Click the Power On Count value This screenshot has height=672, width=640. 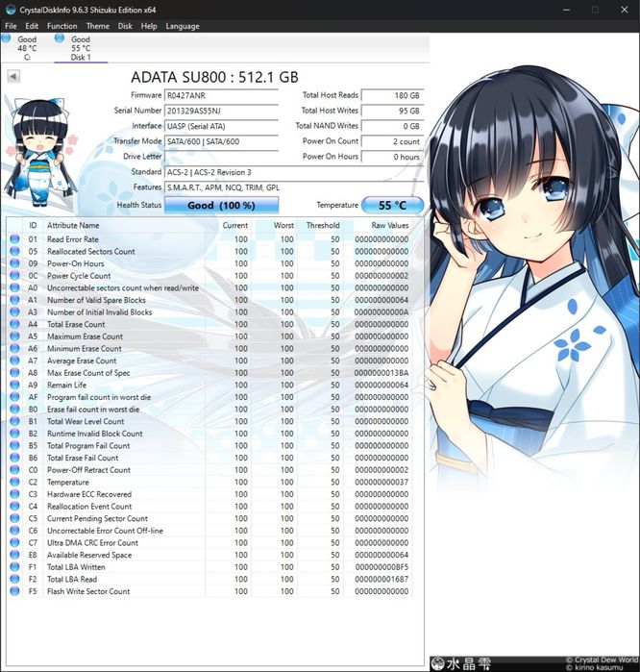[x=392, y=142]
